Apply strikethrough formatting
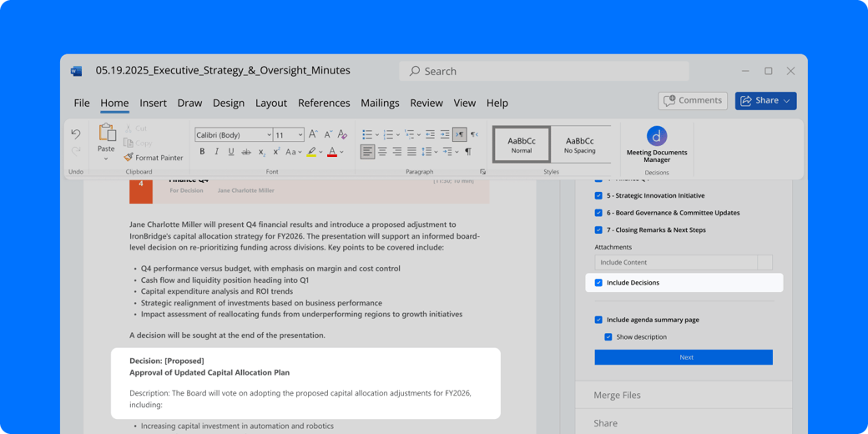Viewport: 868px width, 434px height. point(246,152)
